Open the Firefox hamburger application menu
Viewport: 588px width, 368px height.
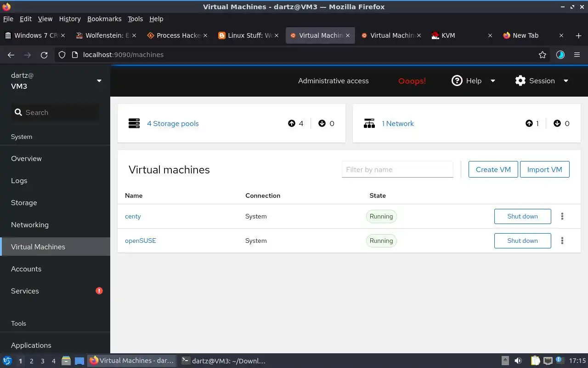coord(577,55)
